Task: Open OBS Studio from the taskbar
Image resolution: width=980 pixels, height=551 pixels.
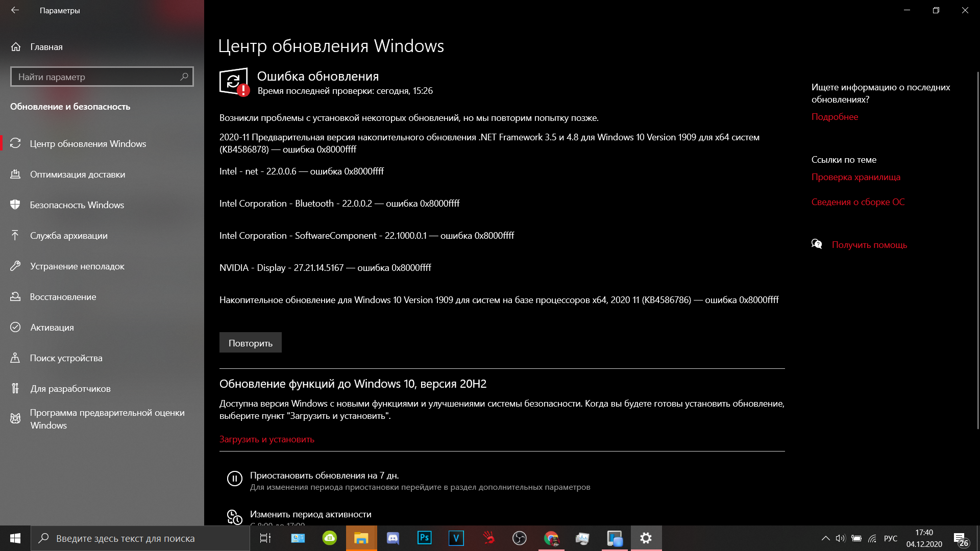Action: (520, 538)
